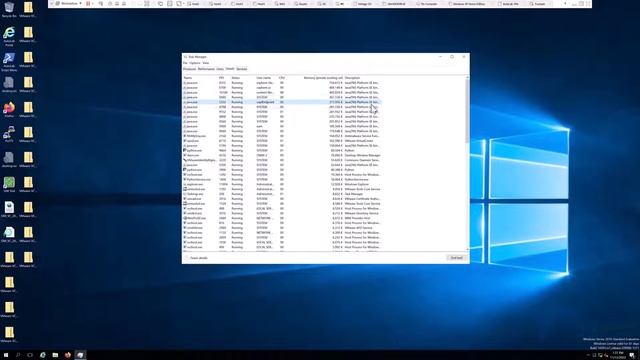Select the Taskmgr.exe process row
Viewport: 640px width, 360px height.
(282, 194)
